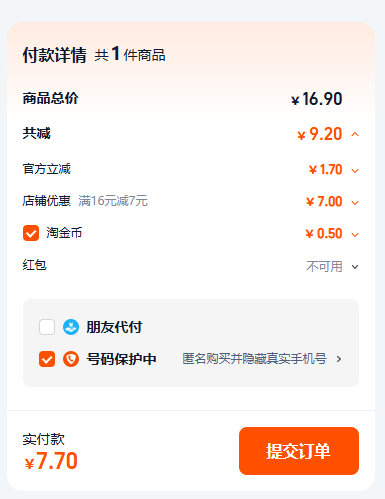Screen dimensions: 385x499
Task: Click the 满16元减7元 coupon description
Action: pyautogui.click(x=113, y=201)
